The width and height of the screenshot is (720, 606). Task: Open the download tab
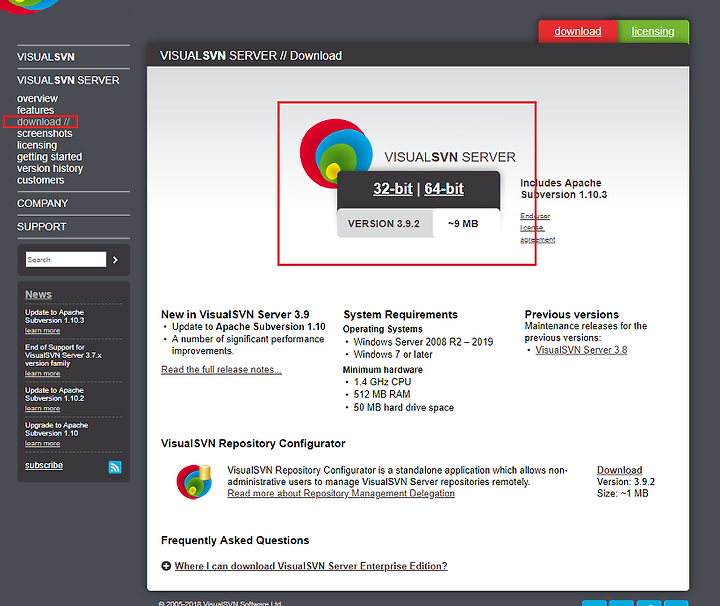[x=578, y=31]
